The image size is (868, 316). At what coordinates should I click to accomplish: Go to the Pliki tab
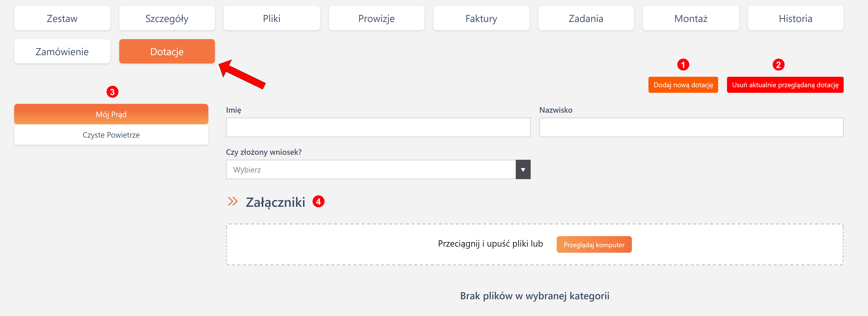pos(272,19)
